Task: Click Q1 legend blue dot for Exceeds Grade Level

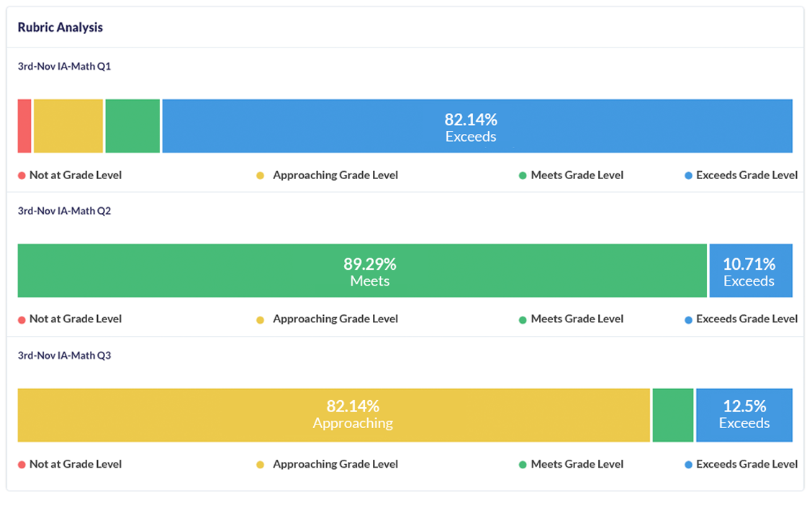Action: (x=689, y=176)
